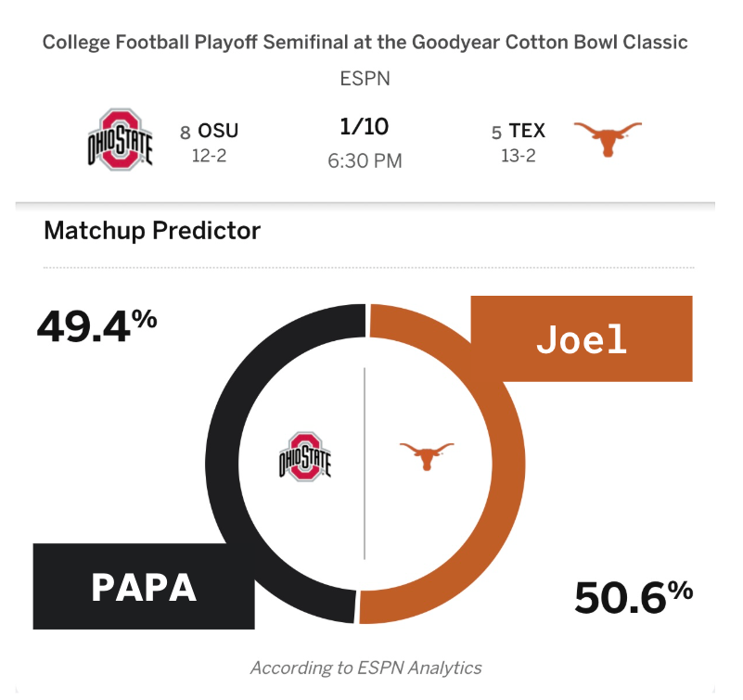Image resolution: width=743 pixels, height=700 pixels.
Task: Click the Texas 13-2 record
Action: point(519,156)
